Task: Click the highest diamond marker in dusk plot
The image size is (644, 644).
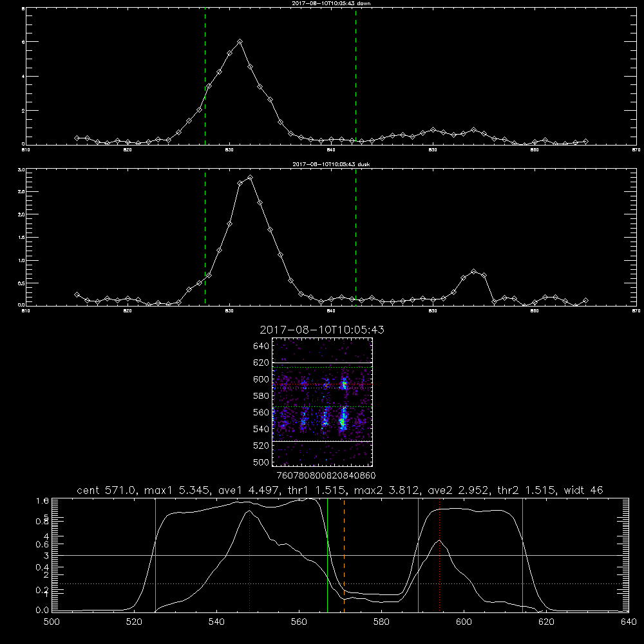Action: pyautogui.click(x=250, y=178)
